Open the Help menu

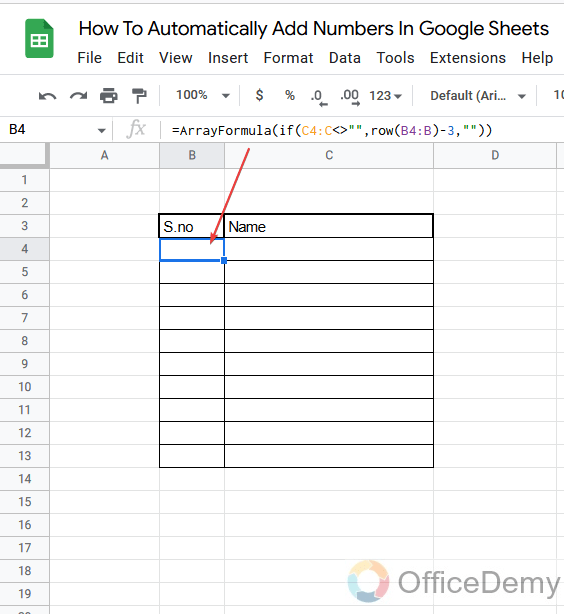[x=537, y=58]
